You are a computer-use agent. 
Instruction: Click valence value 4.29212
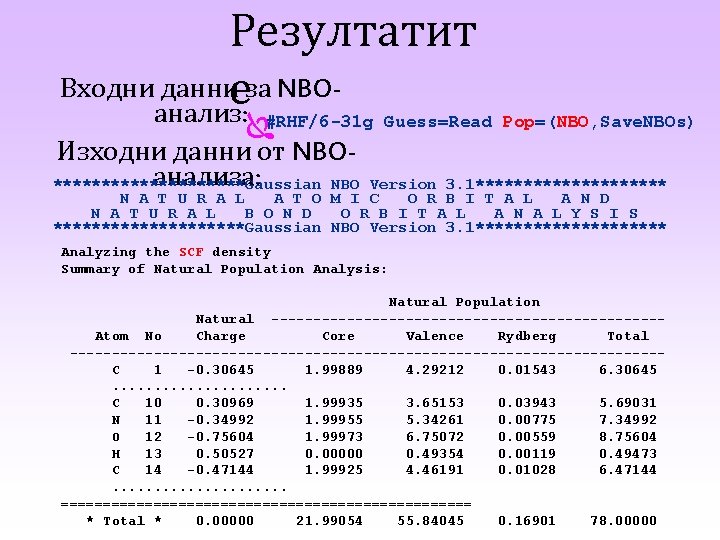click(435, 370)
